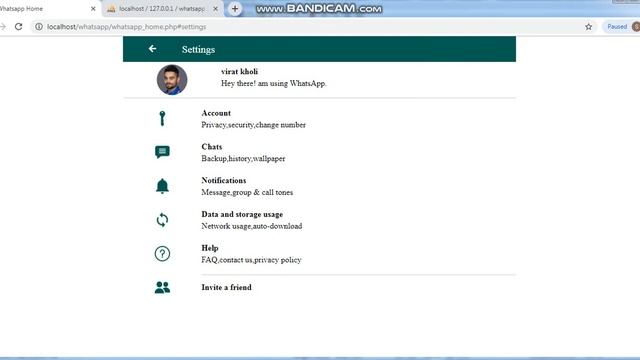Click the Data and storage sync icon
Screen dimensions: 640x360
(162, 220)
